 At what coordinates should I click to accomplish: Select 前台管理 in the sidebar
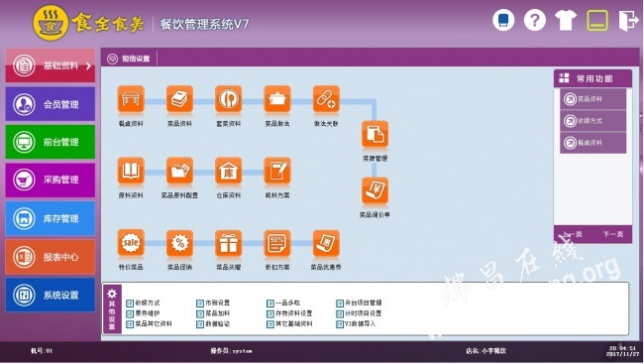click(x=51, y=142)
